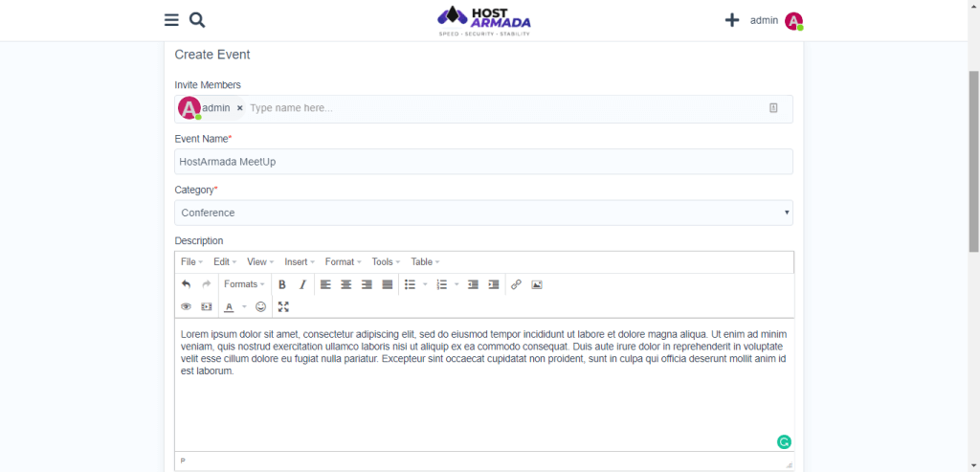Open the editor Tools menu
Screen dimensions: 980x472
tap(386, 262)
